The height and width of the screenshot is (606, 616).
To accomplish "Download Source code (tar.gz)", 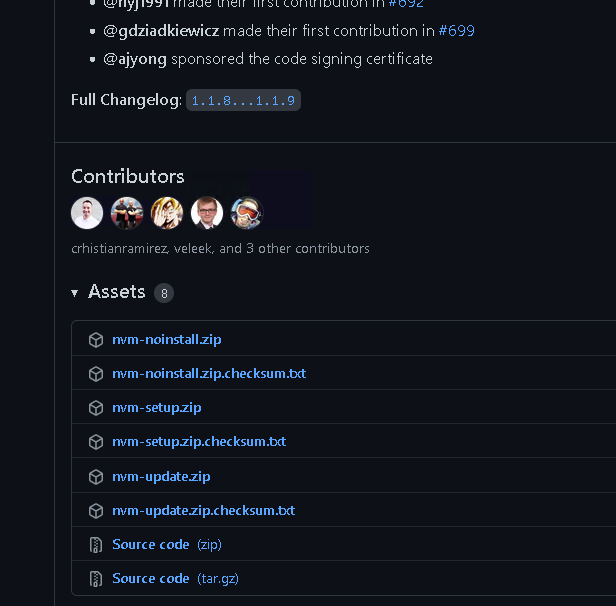I will coord(175,579).
